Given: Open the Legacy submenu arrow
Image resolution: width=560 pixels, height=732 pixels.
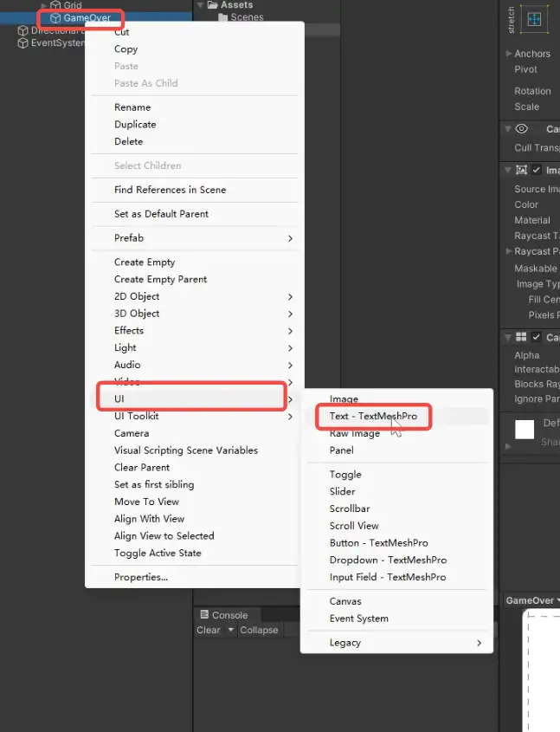Looking at the screenshot, I should pos(479,643).
